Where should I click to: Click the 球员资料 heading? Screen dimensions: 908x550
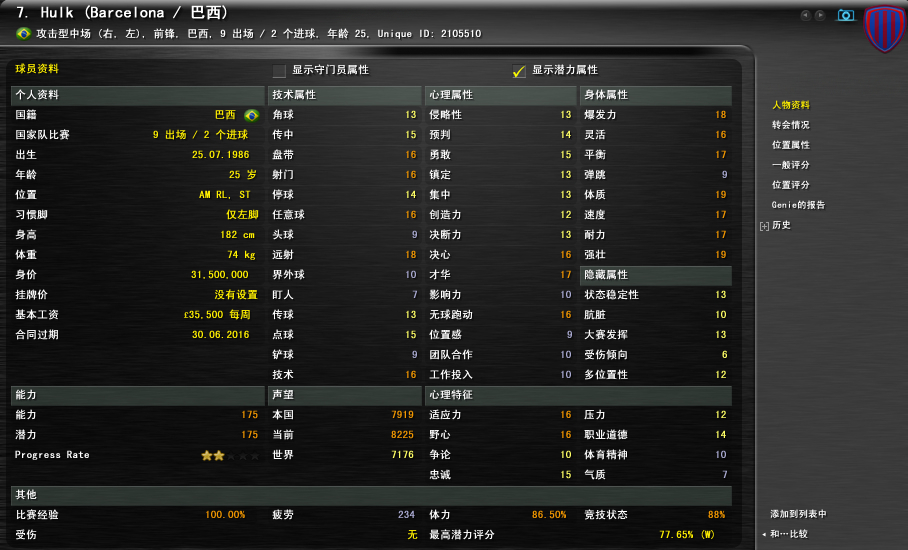tap(37, 68)
